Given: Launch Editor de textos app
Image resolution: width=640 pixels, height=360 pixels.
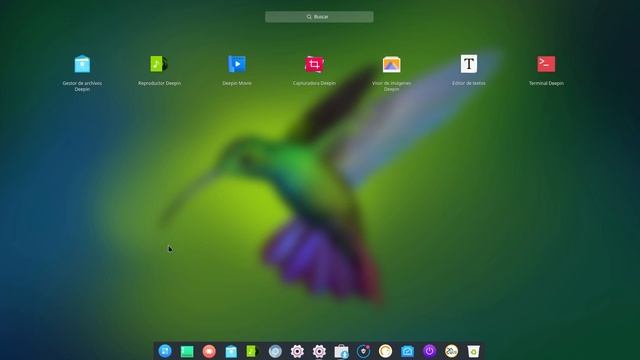Looking at the screenshot, I should coord(469,64).
